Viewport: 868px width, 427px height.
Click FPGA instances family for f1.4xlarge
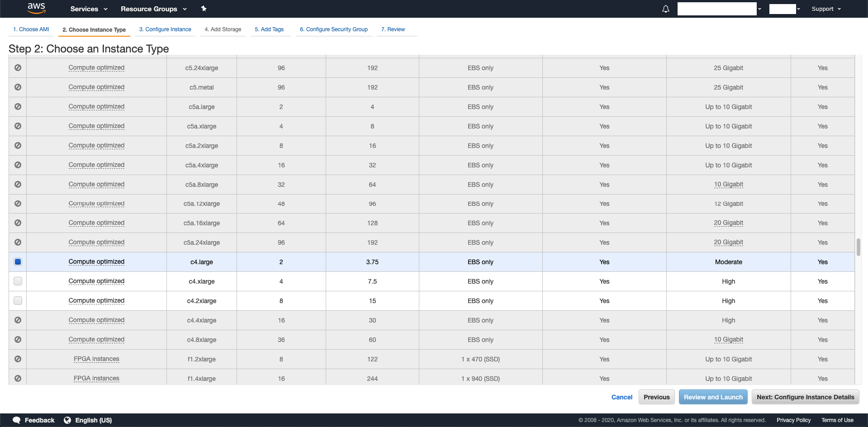click(96, 379)
